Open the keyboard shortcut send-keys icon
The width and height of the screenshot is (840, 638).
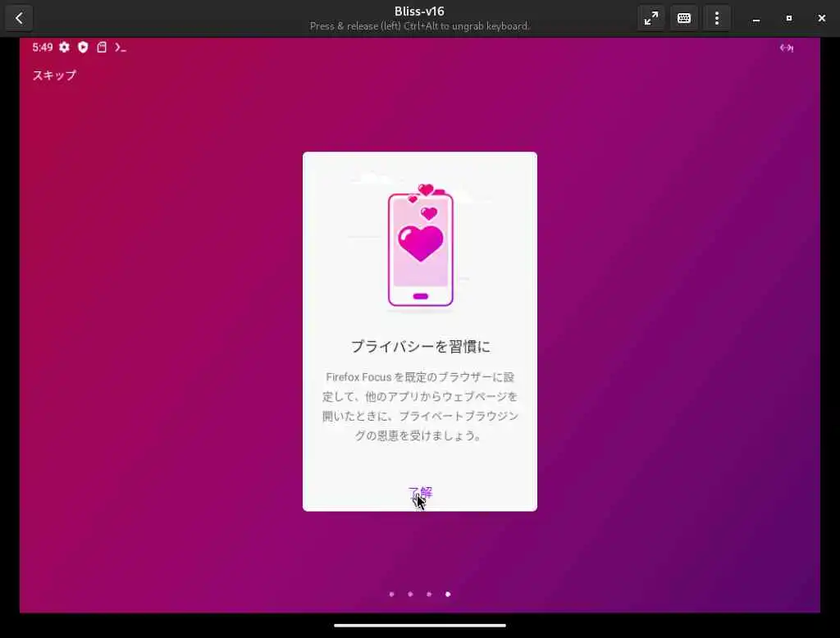683,18
